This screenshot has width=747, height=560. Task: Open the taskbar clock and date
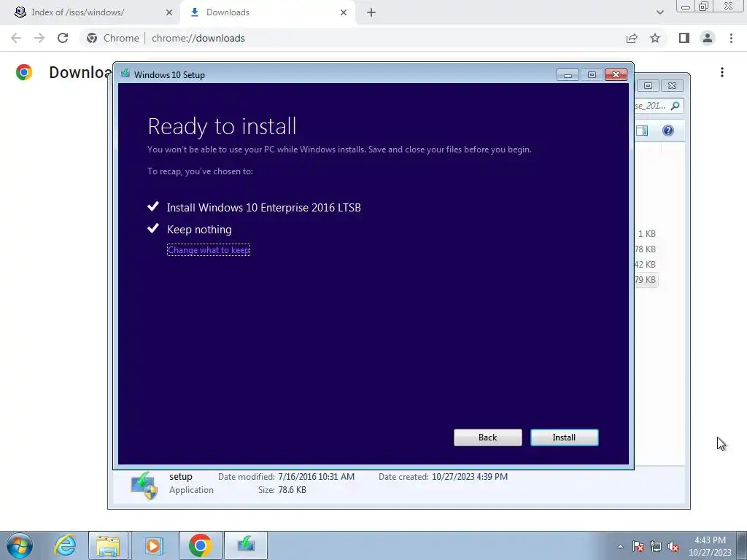[710, 546]
